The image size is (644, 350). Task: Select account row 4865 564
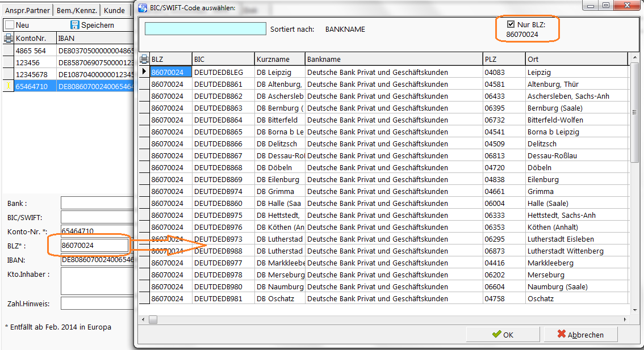pyautogui.click(x=74, y=50)
